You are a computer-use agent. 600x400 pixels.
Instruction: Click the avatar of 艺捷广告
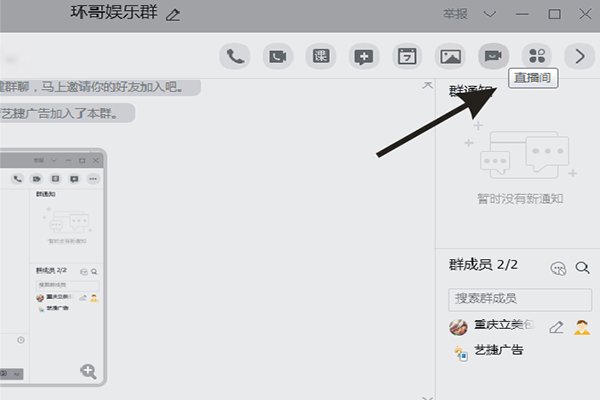(460, 353)
